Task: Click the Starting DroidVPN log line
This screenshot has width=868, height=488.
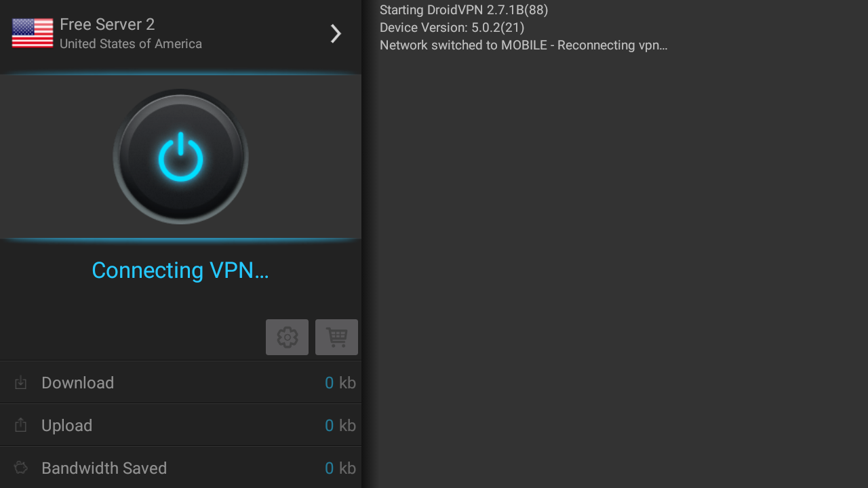Action: [464, 10]
